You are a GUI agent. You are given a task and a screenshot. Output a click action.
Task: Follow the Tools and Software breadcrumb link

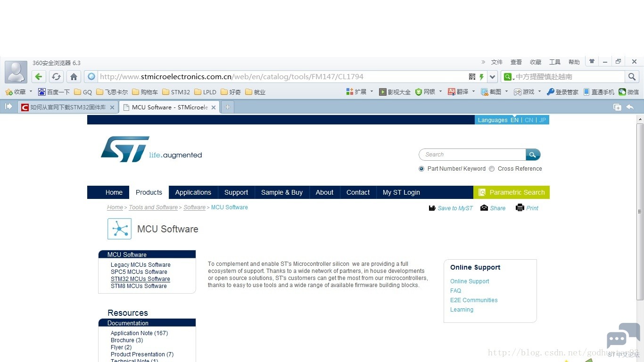(153, 207)
